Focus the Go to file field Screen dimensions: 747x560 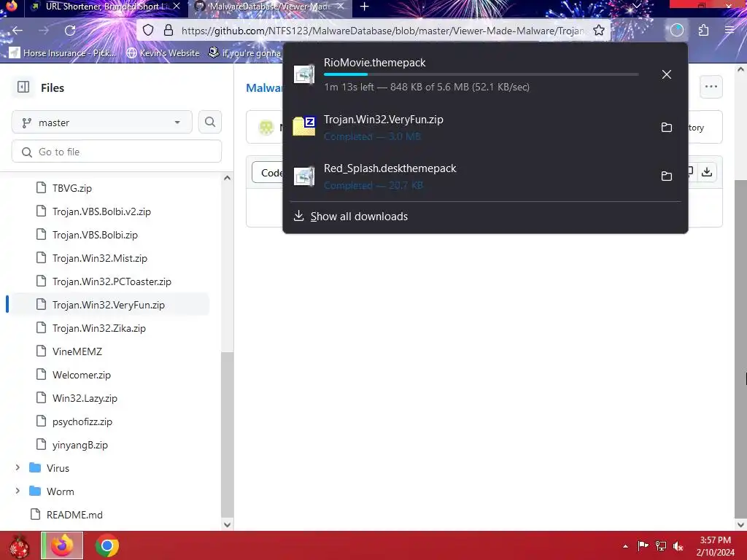117,152
